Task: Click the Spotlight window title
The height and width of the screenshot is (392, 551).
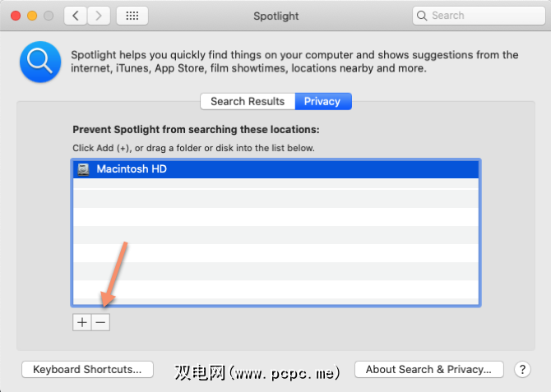Action: pyautogui.click(x=276, y=16)
